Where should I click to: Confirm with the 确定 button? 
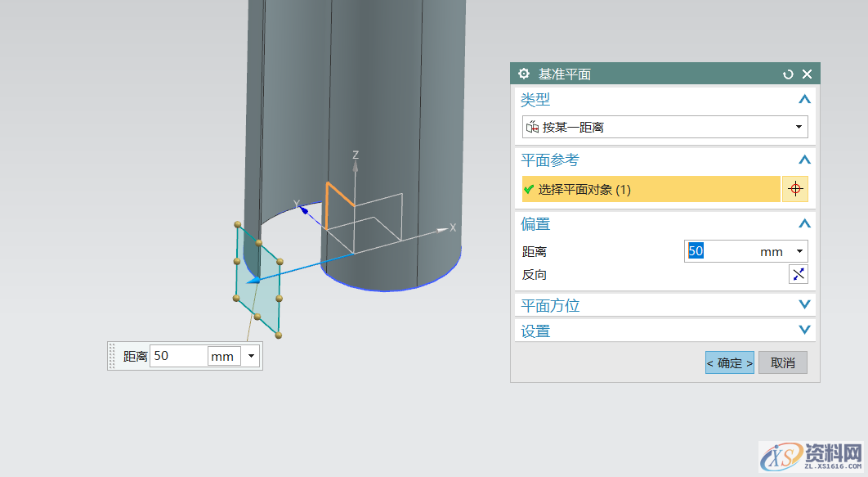coord(729,362)
